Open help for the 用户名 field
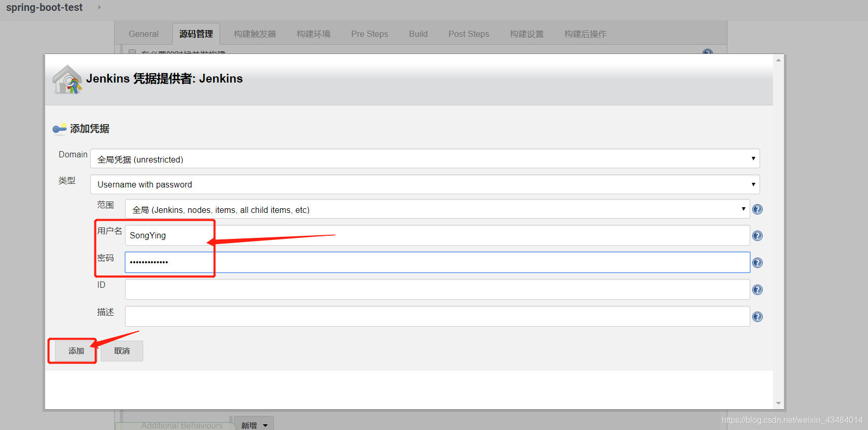This screenshot has height=430, width=868. [757, 236]
